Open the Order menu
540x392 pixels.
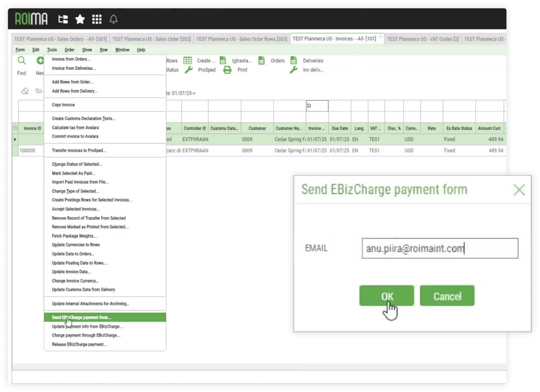click(x=70, y=50)
